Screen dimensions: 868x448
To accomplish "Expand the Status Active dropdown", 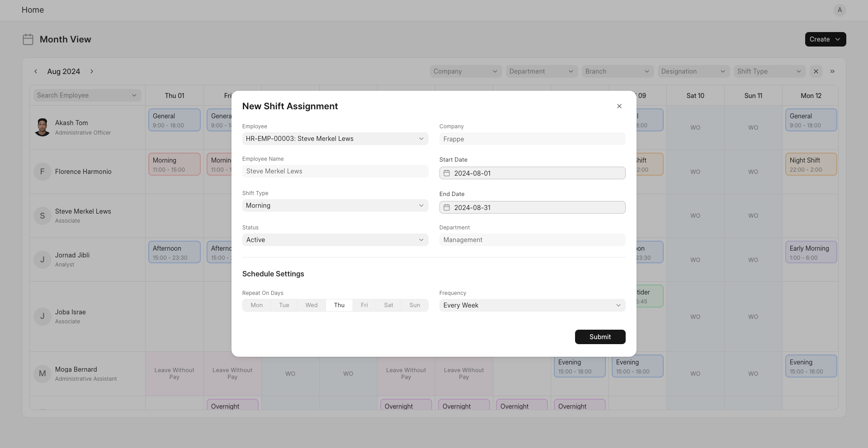I will [335, 240].
